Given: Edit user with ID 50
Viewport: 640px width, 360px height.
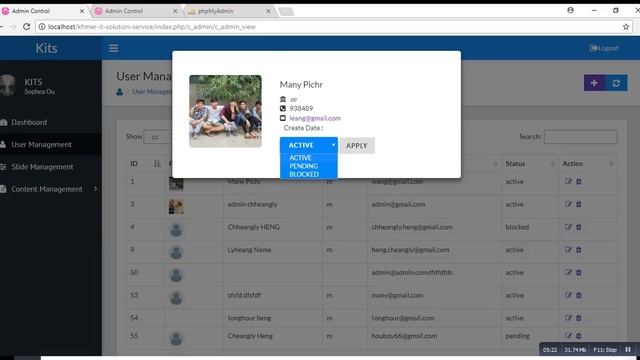Looking at the screenshot, I should pyautogui.click(x=569, y=272).
